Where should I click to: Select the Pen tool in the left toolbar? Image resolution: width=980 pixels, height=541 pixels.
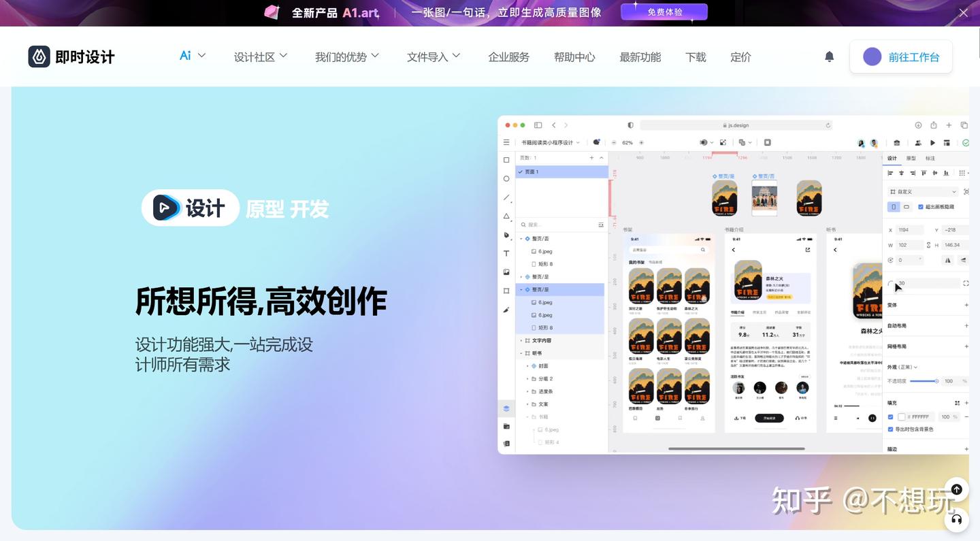506,235
